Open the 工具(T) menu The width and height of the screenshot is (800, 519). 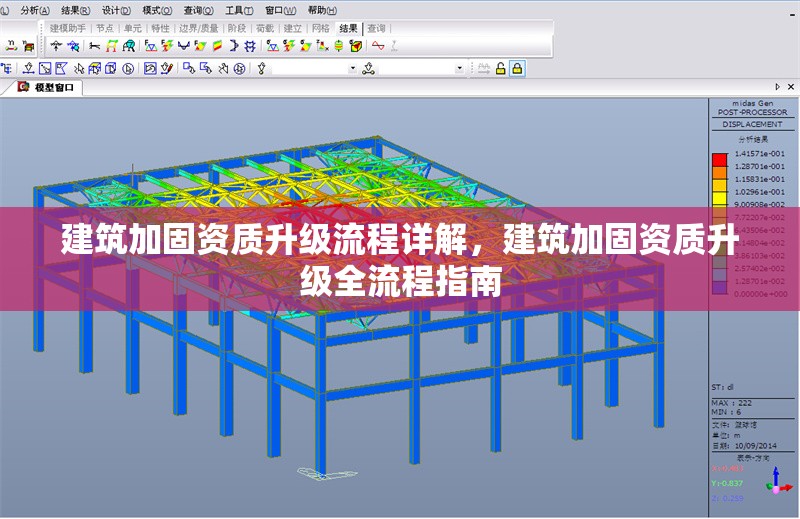(x=239, y=10)
